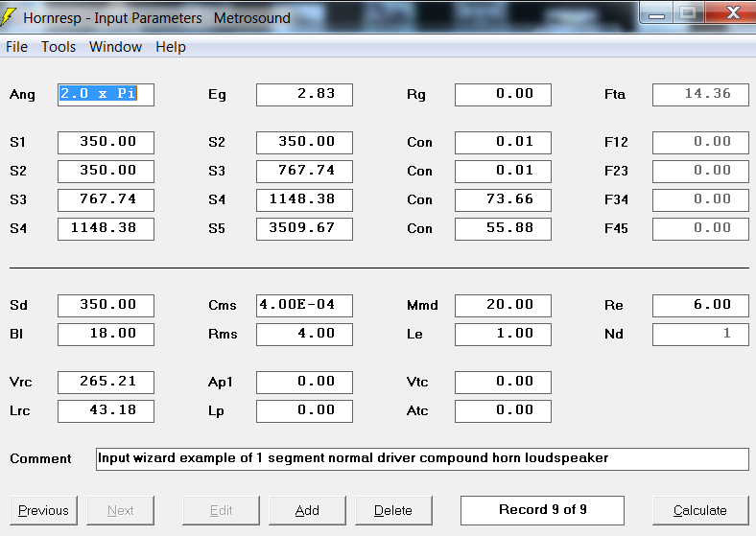Image resolution: width=756 pixels, height=536 pixels.
Task: Select the F12 field
Action: pyautogui.click(x=700, y=143)
